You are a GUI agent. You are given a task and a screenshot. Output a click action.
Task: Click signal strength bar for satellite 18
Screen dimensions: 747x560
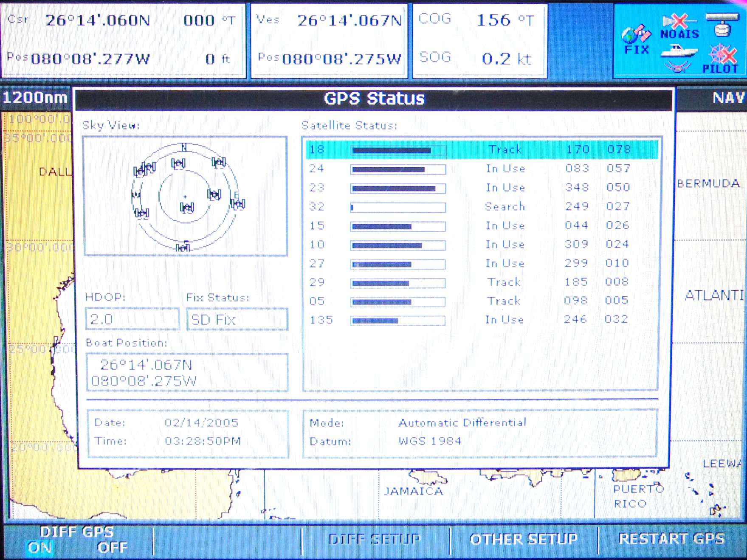click(398, 150)
